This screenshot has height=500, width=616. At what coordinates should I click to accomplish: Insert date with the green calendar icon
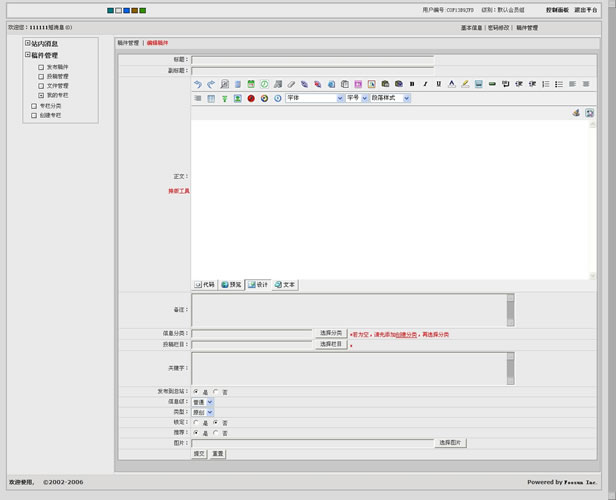(x=251, y=84)
